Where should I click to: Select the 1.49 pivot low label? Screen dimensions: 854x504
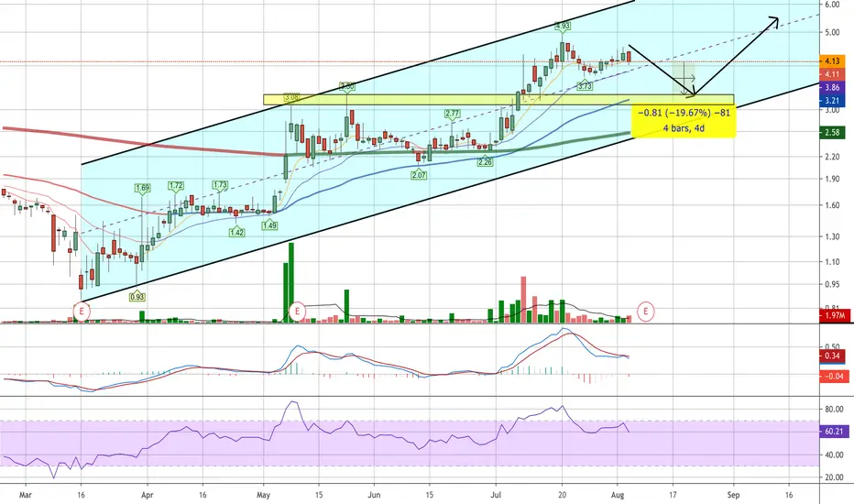(269, 225)
